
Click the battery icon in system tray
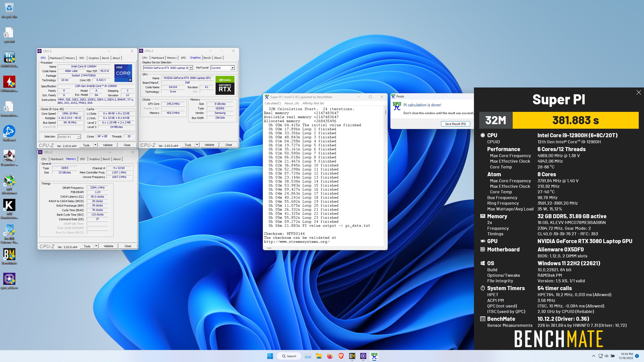point(613,356)
